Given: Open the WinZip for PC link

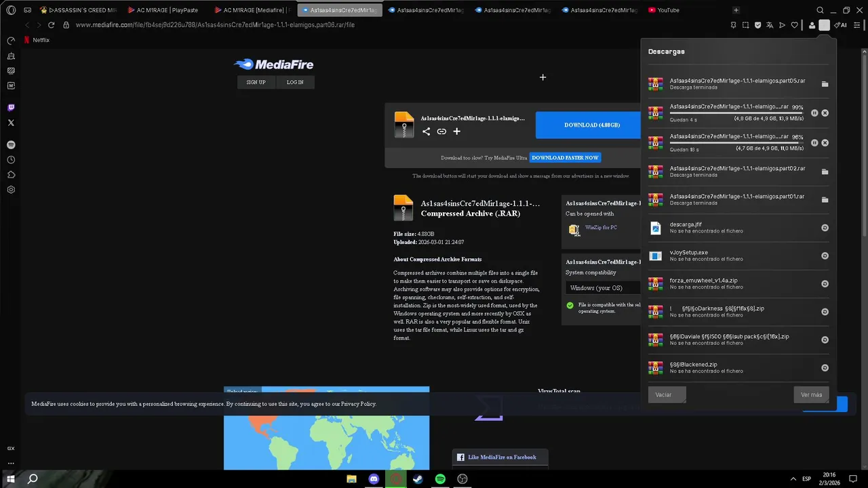Looking at the screenshot, I should click(601, 228).
